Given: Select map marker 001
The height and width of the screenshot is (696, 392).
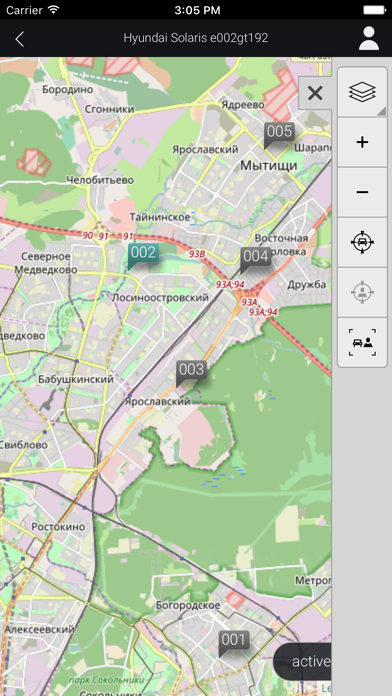Looking at the screenshot, I should pyautogui.click(x=234, y=643).
